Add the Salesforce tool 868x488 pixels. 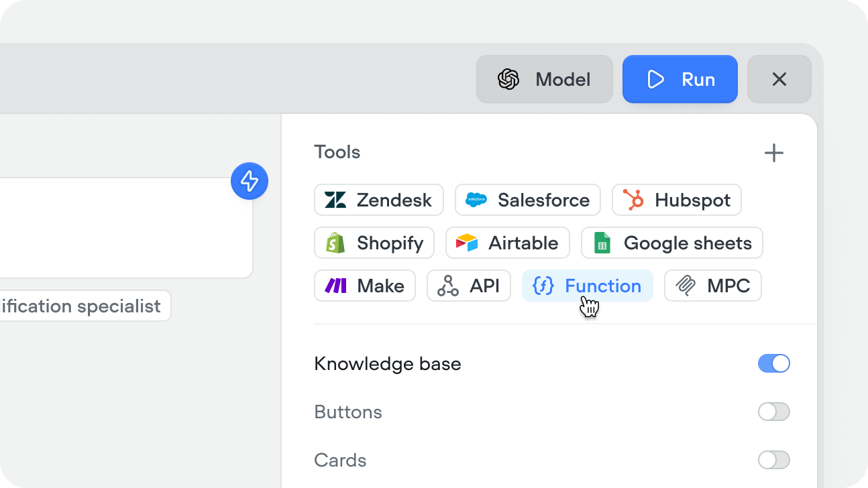point(527,200)
